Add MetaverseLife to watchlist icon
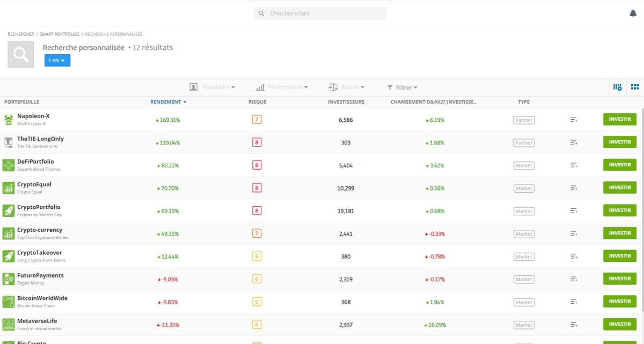Screen dimensions: 644x344 pyautogui.click(x=574, y=325)
